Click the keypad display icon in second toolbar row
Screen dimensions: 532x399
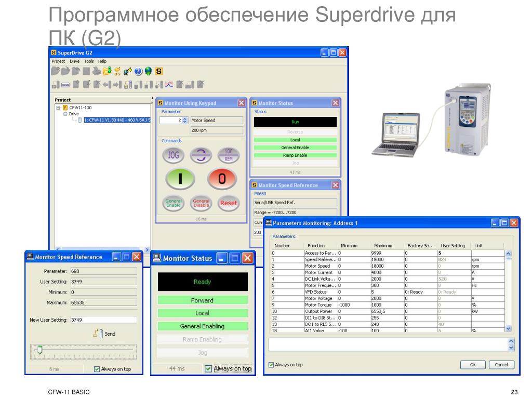65,85
